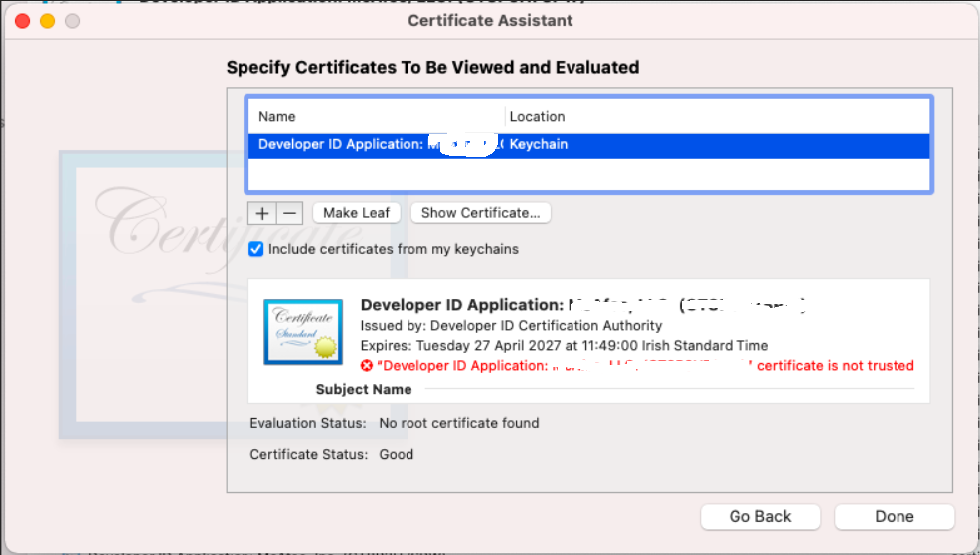Click the Certificate Status Good value
This screenshot has width=980, height=555.
click(397, 455)
